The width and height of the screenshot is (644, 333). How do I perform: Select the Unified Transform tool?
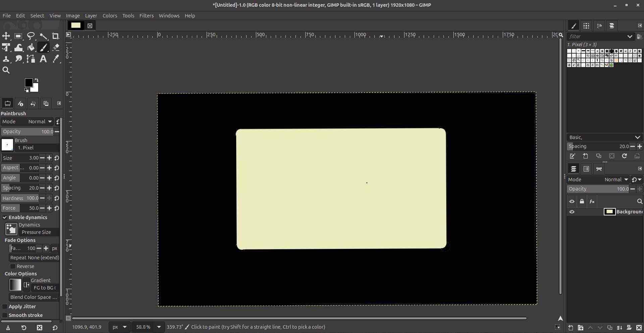click(x=6, y=48)
